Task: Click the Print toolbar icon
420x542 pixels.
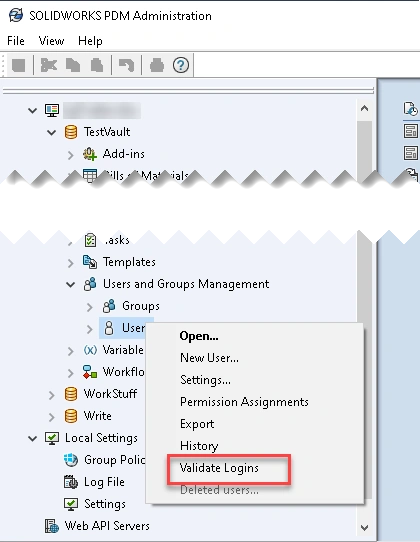Action: point(157,65)
